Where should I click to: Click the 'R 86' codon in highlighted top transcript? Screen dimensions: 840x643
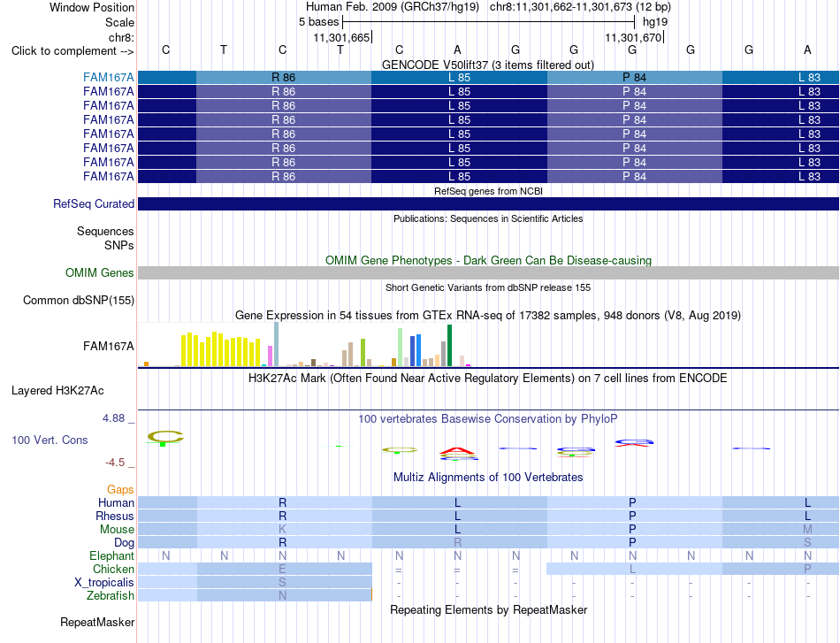(284, 77)
